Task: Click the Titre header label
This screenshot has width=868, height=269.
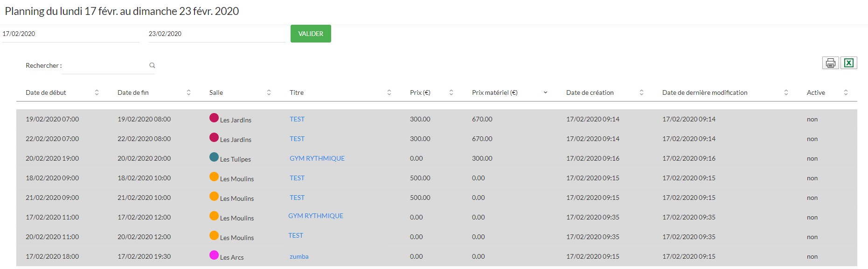Action: tap(297, 92)
